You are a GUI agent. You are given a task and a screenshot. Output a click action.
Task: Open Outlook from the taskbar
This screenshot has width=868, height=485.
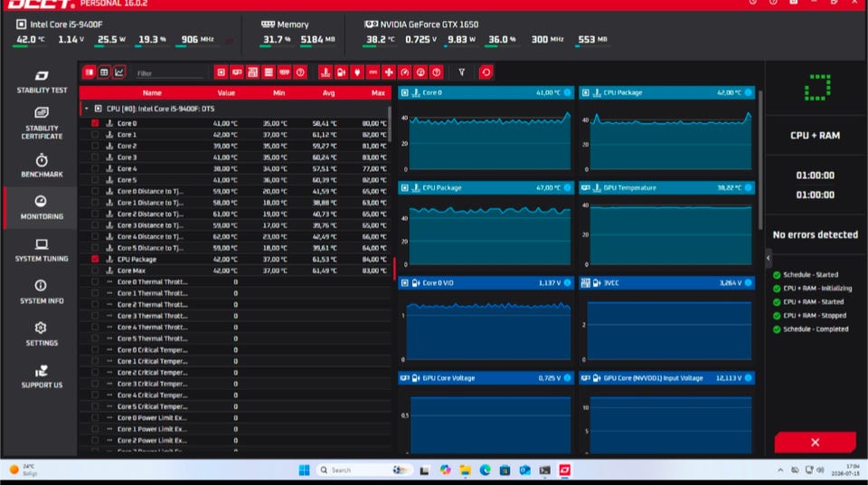524,470
